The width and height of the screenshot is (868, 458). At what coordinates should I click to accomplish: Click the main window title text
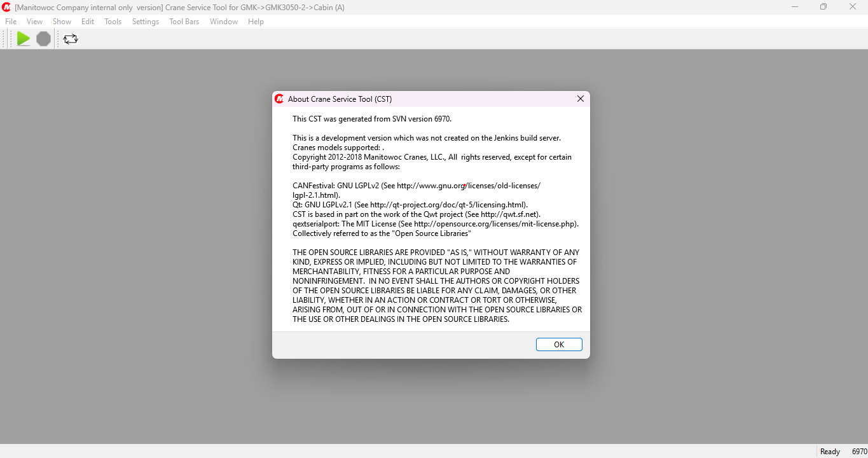pos(180,8)
